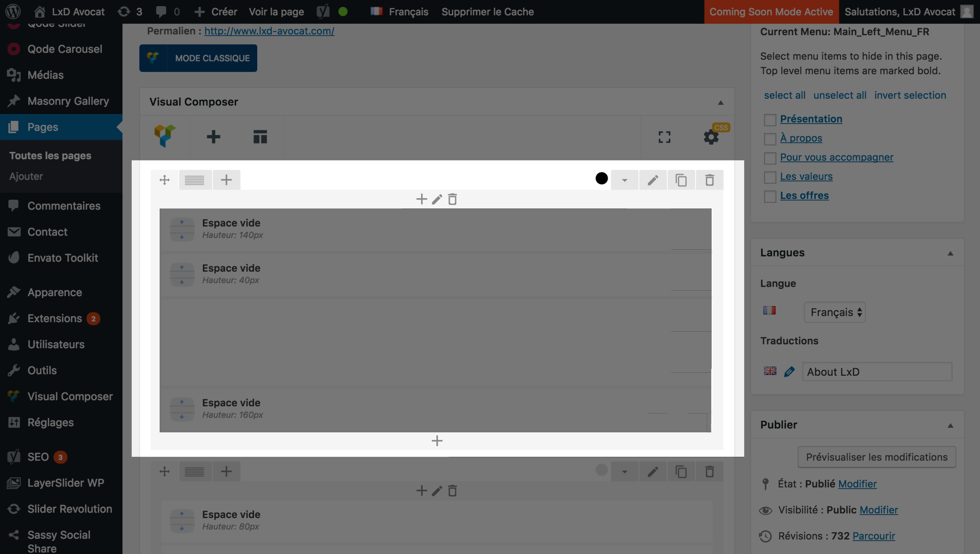The width and height of the screenshot is (980, 554).
Task: Click the row column-layout icon in highlighted row
Action: 195,180
